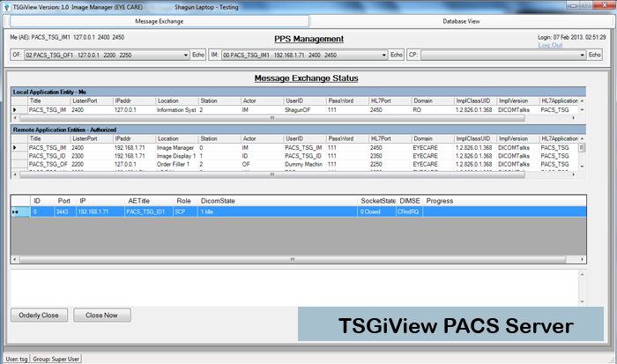Select remote entity row Order Filler 1
The height and width of the screenshot is (364, 617).
(x=294, y=164)
